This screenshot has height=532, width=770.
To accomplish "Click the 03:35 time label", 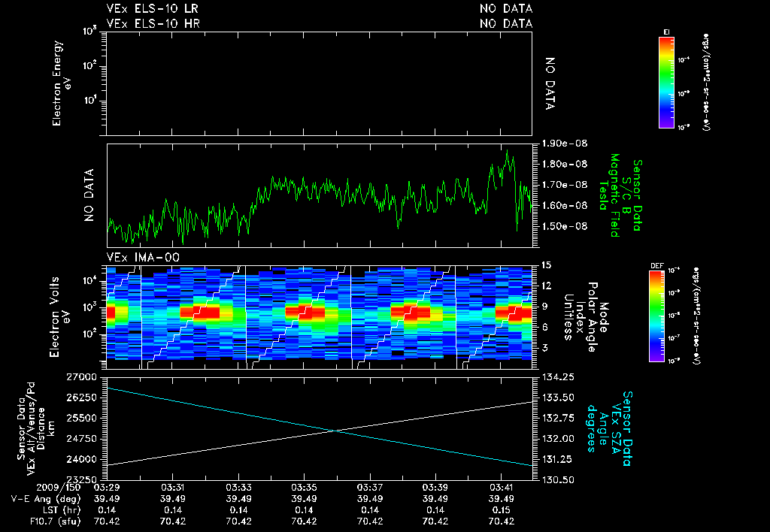I will (304, 488).
